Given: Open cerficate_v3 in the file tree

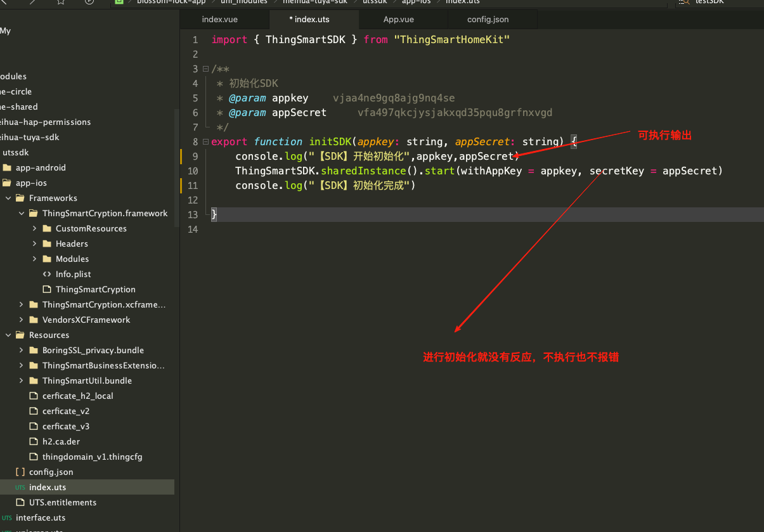Looking at the screenshot, I should click(87, 427).
